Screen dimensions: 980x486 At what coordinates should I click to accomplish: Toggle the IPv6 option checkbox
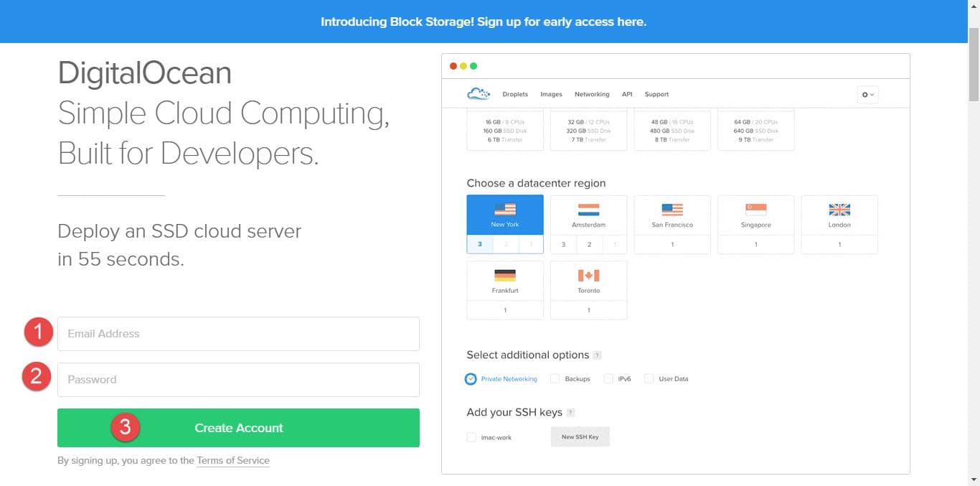[x=608, y=378]
